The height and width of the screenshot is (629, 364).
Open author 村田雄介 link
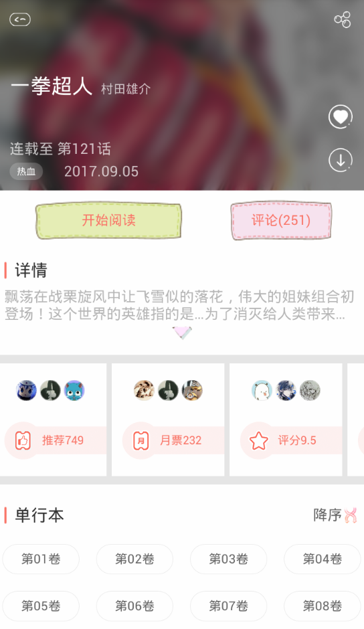(x=126, y=88)
